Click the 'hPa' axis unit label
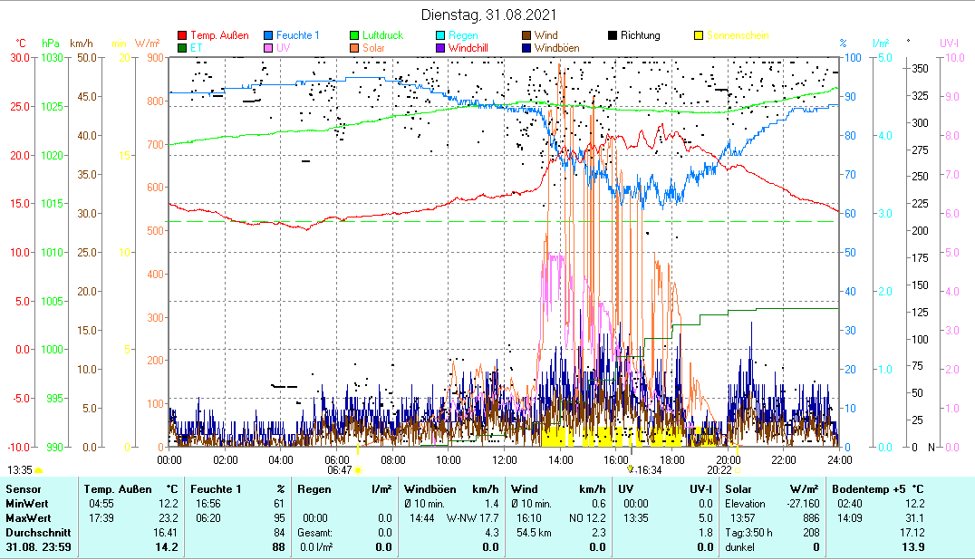This screenshot has width=975, height=560. click(51, 43)
